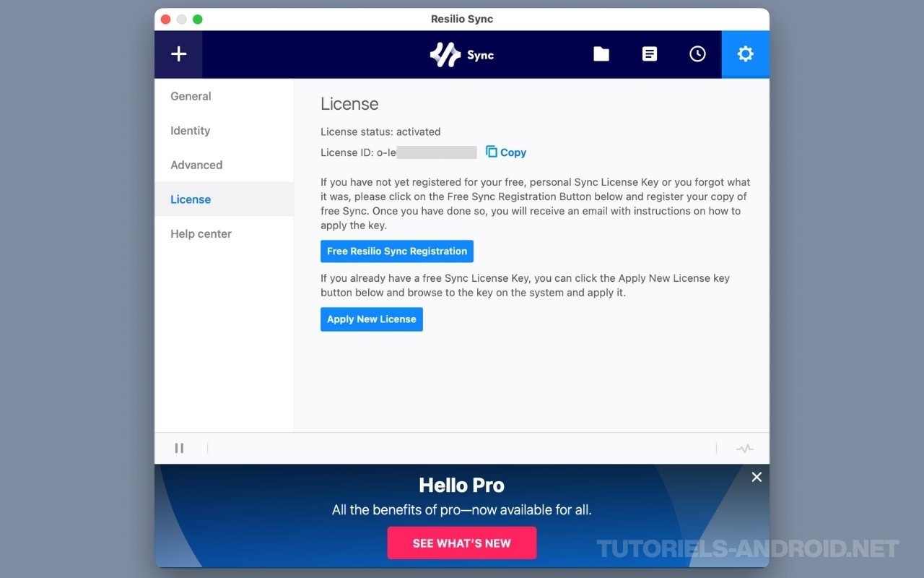Click the Apply New License button

click(372, 319)
